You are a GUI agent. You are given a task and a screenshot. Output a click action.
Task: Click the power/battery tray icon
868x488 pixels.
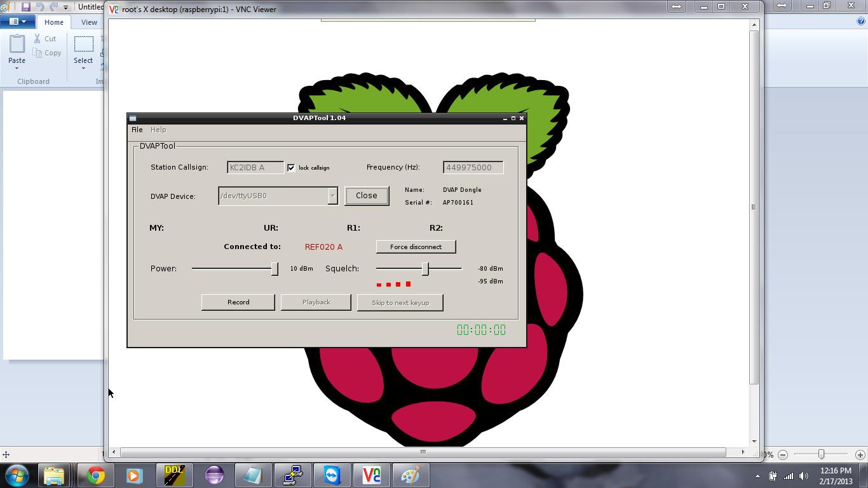tap(773, 476)
